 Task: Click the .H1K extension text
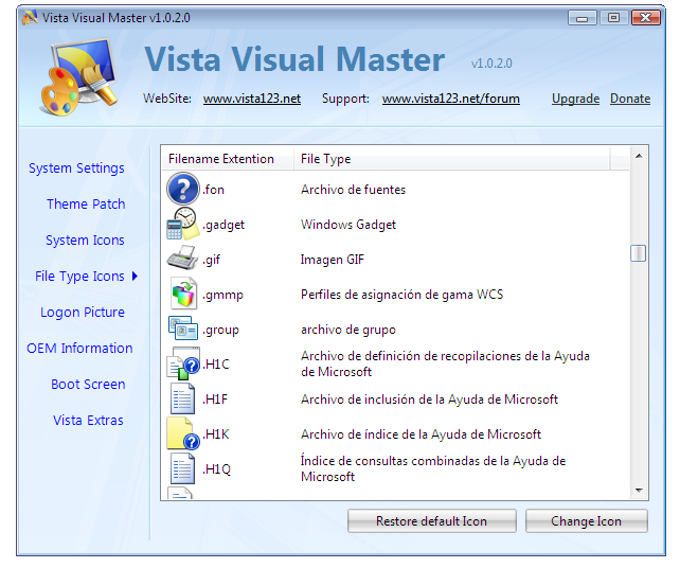pos(216,434)
